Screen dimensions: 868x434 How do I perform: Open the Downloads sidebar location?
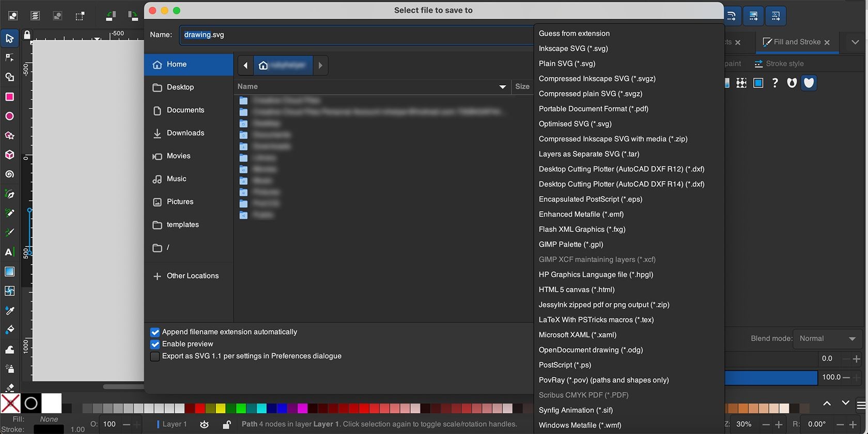189,133
